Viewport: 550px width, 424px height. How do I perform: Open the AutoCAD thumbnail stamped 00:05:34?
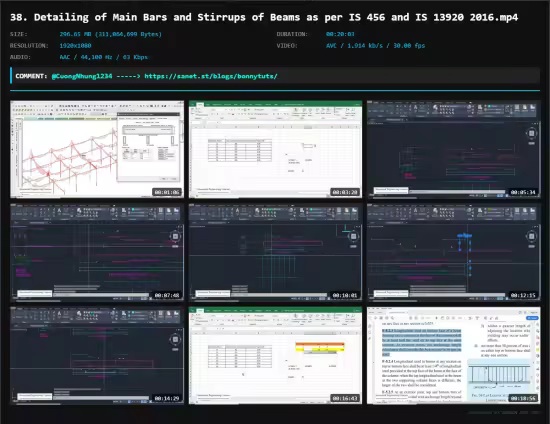coord(454,149)
